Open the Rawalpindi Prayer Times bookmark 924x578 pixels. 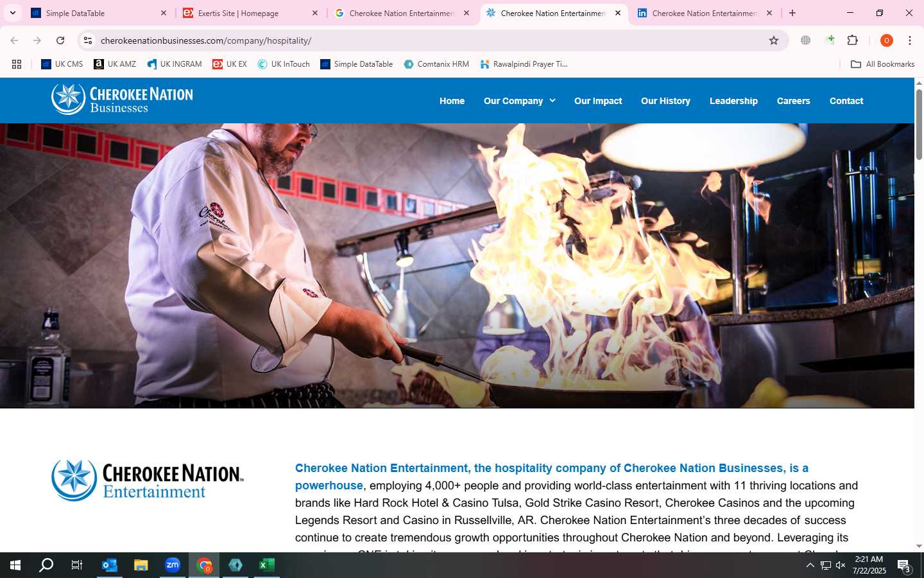(x=524, y=64)
